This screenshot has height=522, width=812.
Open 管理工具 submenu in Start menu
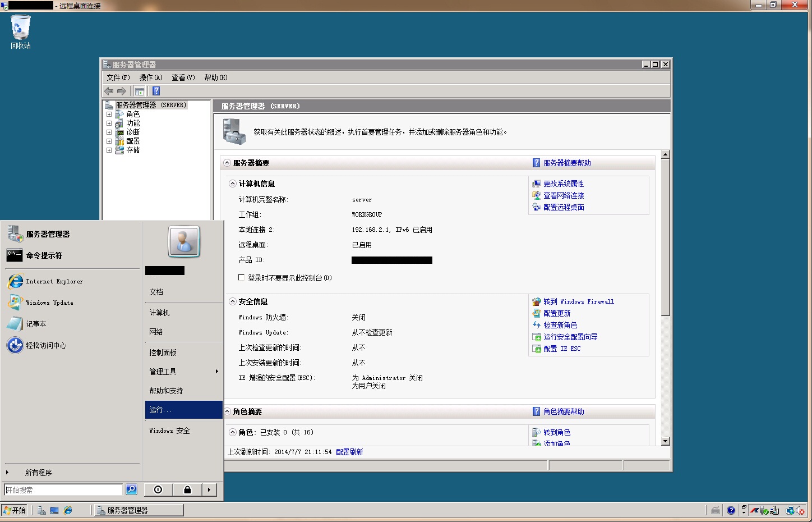point(184,372)
